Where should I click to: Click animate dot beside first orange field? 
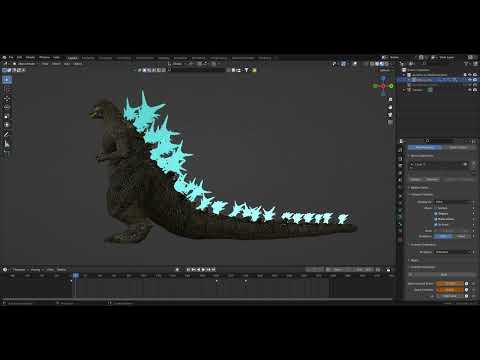pos(467,284)
